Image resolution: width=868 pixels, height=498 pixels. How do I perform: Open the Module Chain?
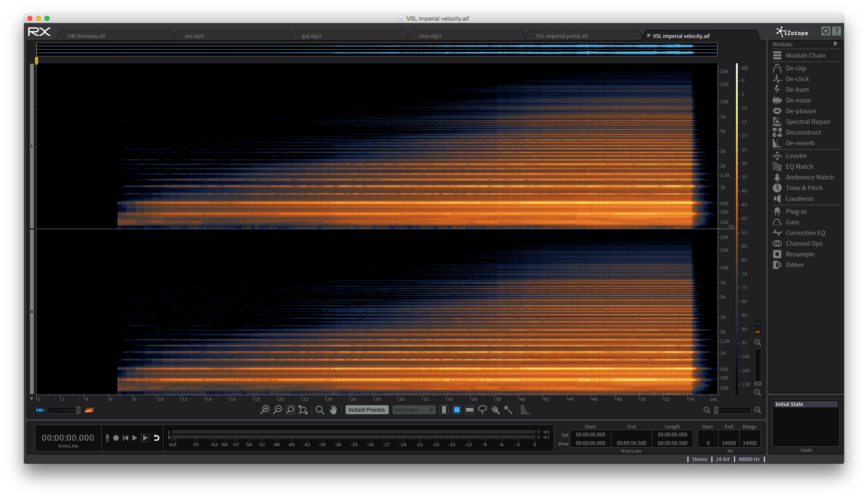point(805,55)
